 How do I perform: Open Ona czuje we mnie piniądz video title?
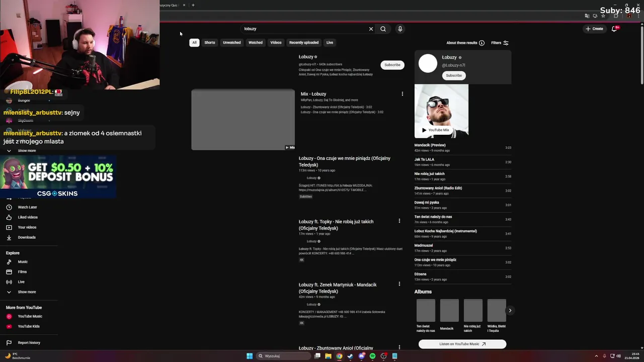[x=344, y=161]
